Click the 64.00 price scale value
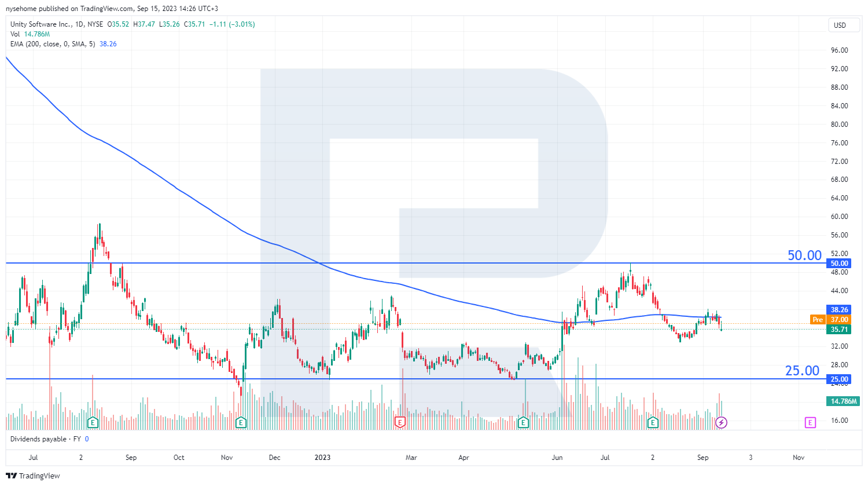The width and height of the screenshot is (868, 486). pyautogui.click(x=839, y=198)
